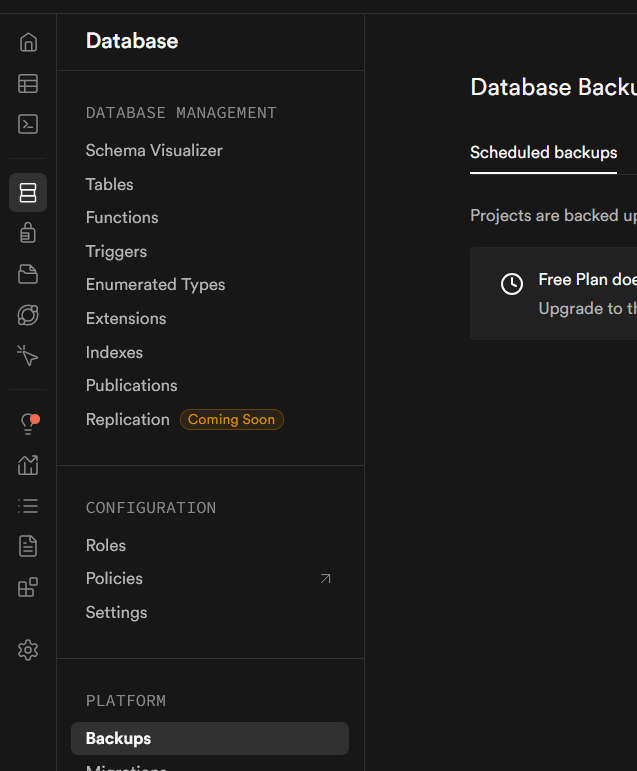Open Project Settings gear icon

point(28,650)
